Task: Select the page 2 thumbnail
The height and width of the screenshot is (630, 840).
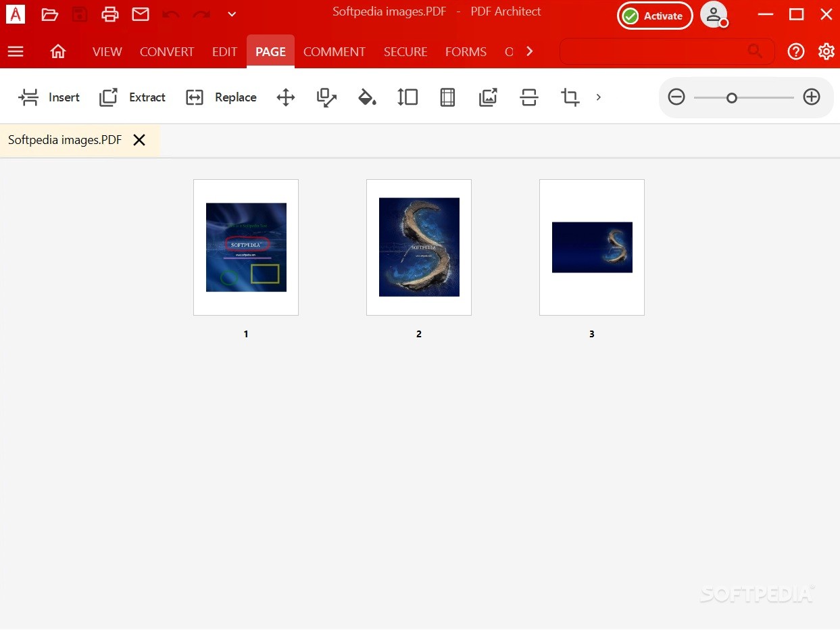Action: (x=419, y=247)
